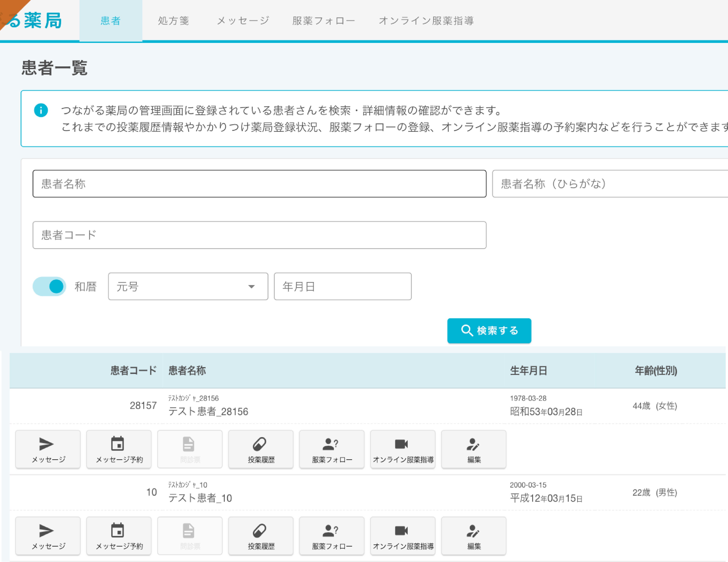Click the 年月日 date field
Viewport: 728px width, 562px height.
pos(342,286)
